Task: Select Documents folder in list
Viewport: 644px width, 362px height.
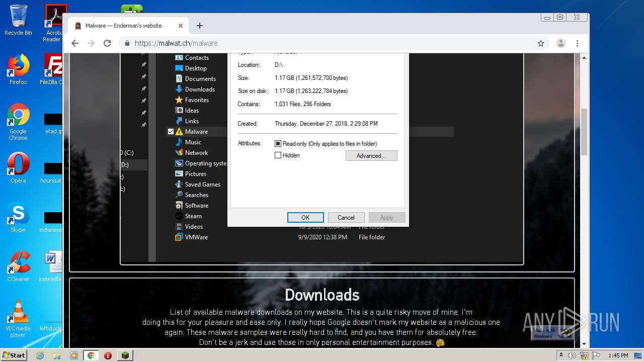Action: [x=195, y=79]
